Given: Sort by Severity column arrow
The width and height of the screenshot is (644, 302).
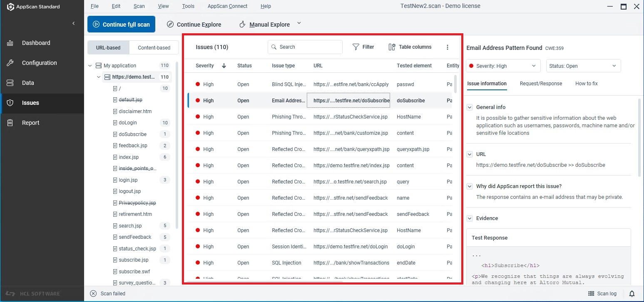Looking at the screenshot, I should click(224, 66).
